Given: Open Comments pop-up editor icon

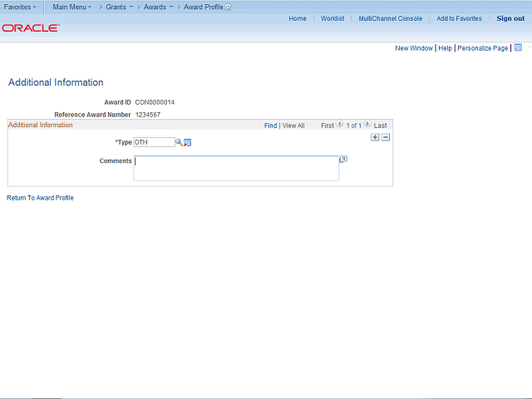Looking at the screenshot, I should tap(343, 159).
